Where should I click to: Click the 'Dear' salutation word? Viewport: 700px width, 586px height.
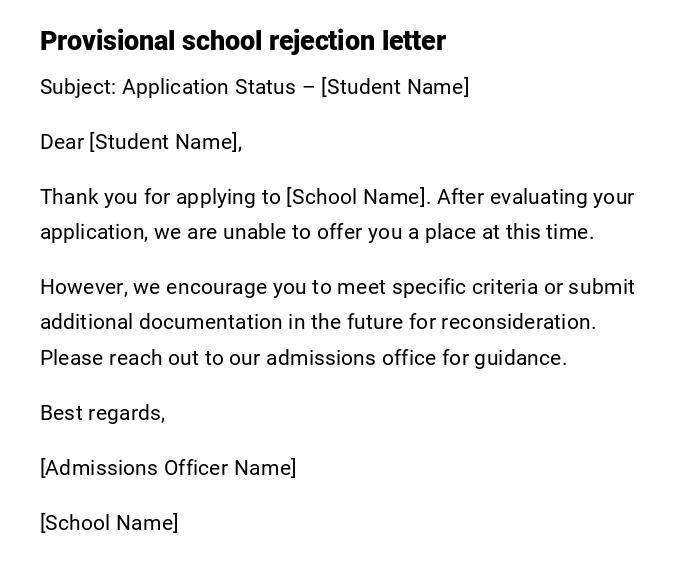pyautogui.click(x=62, y=142)
